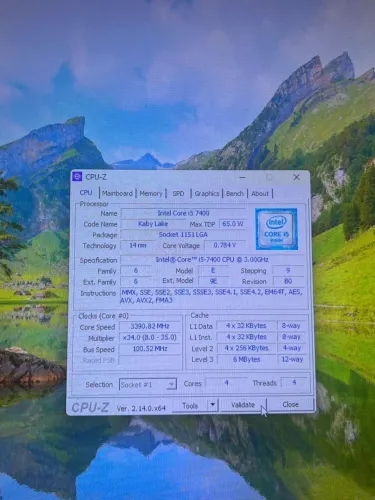This screenshot has height=500, width=375.
Task: Open the Socket #1 selection dropdown
Action: (x=147, y=384)
